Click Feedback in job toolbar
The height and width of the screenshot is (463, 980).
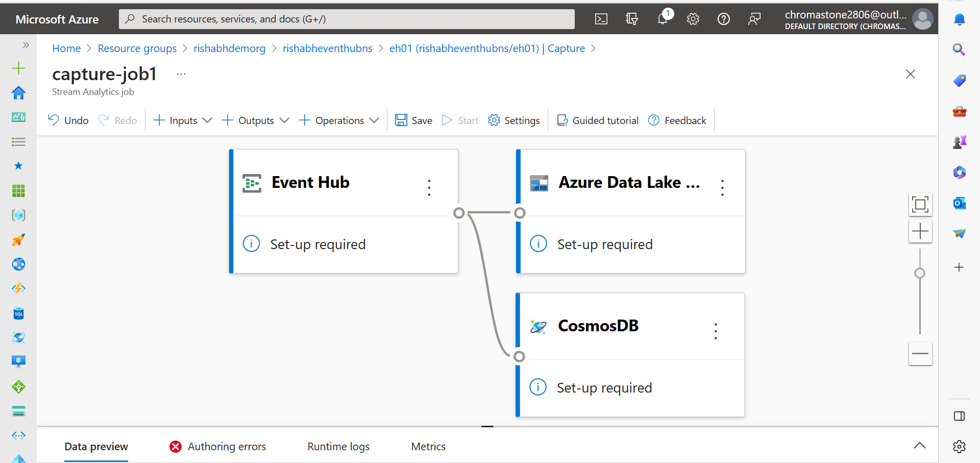[677, 120]
